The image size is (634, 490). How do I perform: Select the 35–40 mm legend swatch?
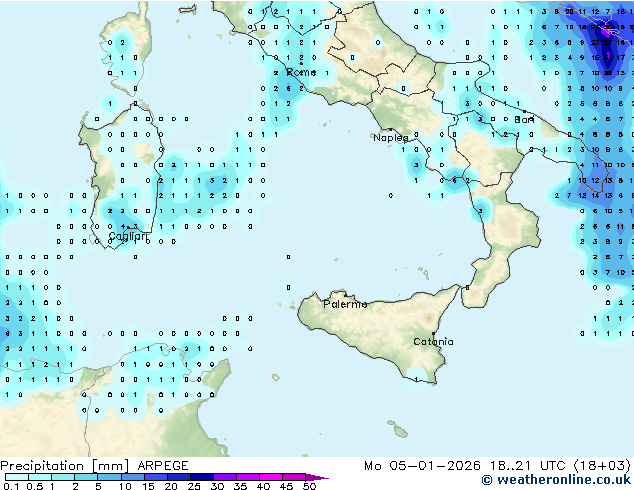(x=247, y=477)
